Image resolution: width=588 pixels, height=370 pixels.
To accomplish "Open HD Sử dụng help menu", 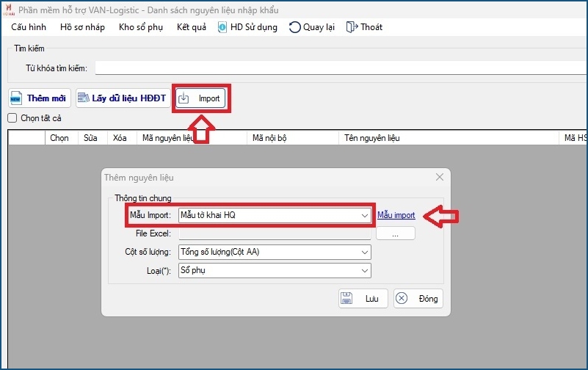I will pyautogui.click(x=247, y=27).
